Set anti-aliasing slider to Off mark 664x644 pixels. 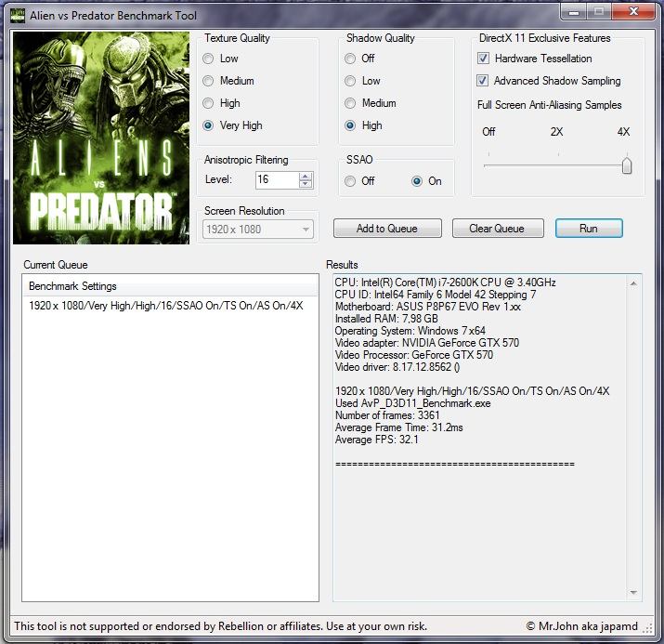click(x=488, y=165)
